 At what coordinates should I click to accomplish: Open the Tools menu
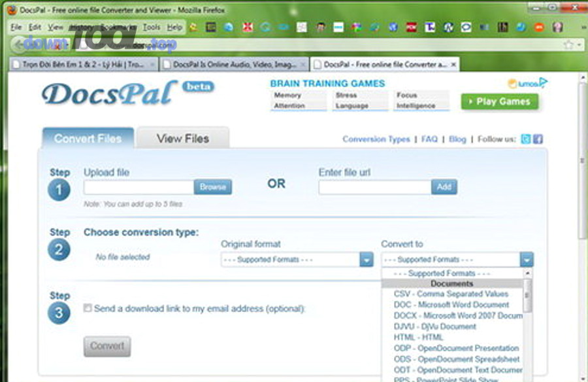point(152,27)
